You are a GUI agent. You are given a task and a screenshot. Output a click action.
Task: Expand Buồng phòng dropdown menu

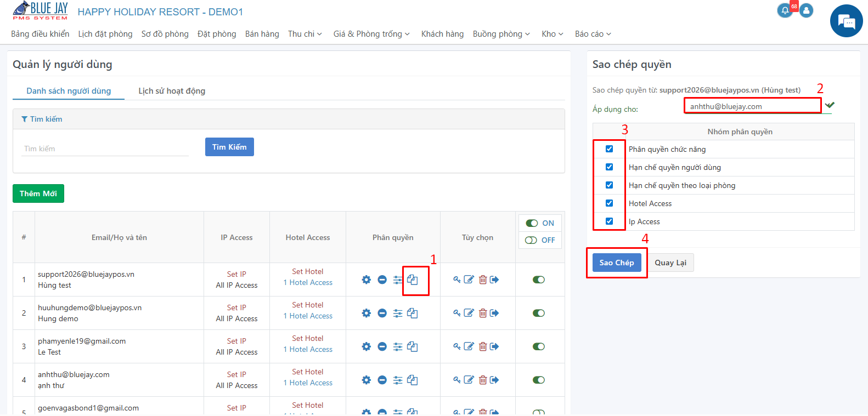501,34
